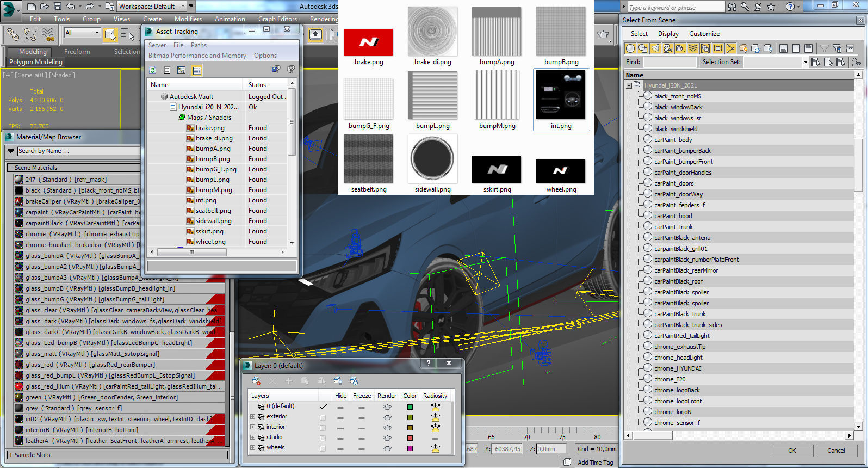Switch Asset Tracking to Tree View icon

click(x=182, y=70)
